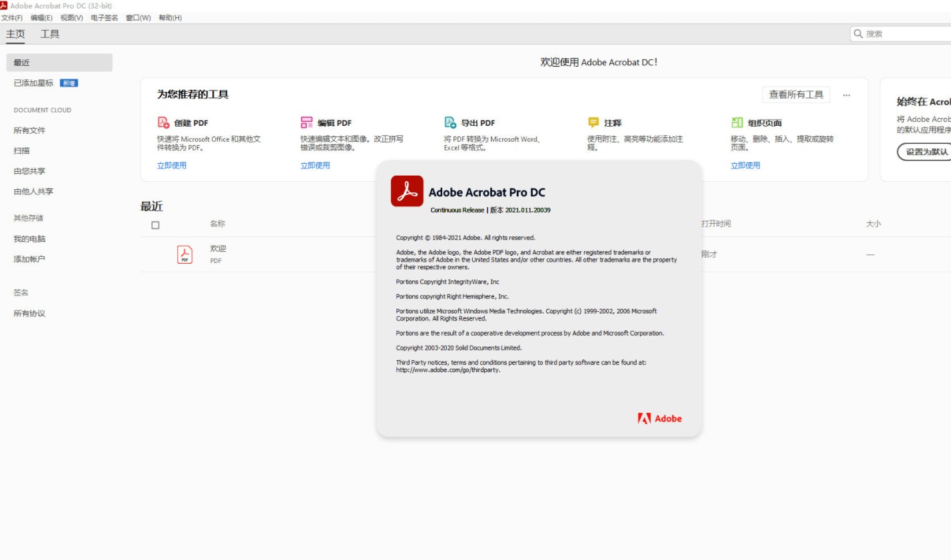This screenshot has height=560, width=951.
Task: Click 立即使用 under 组织页面
Action: tap(745, 165)
